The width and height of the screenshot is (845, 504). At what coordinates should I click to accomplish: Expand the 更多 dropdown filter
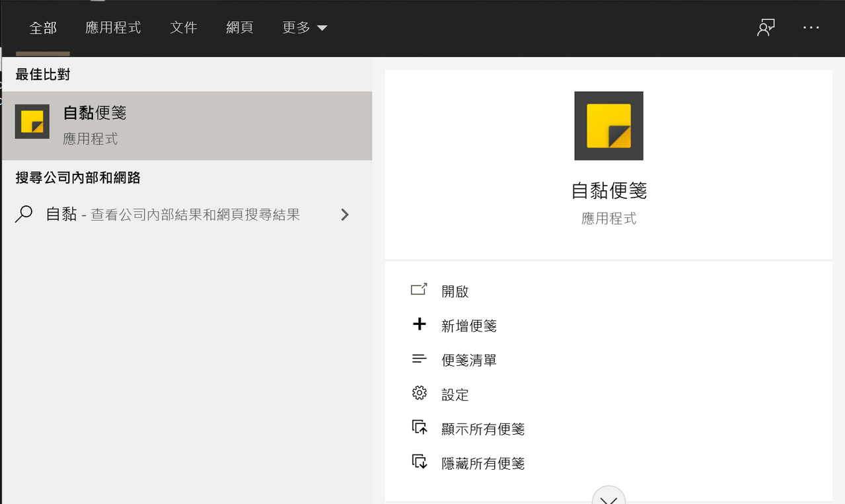coord(305,28)
